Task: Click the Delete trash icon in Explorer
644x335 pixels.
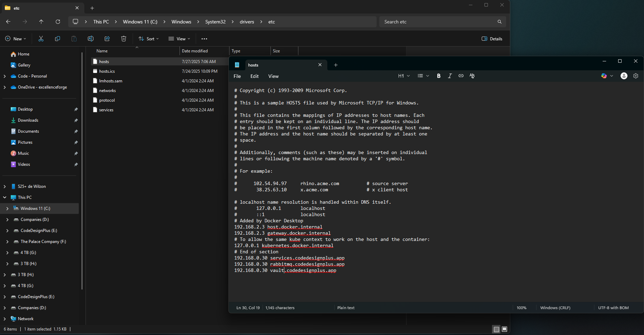Action: click(x=124, y=39)
